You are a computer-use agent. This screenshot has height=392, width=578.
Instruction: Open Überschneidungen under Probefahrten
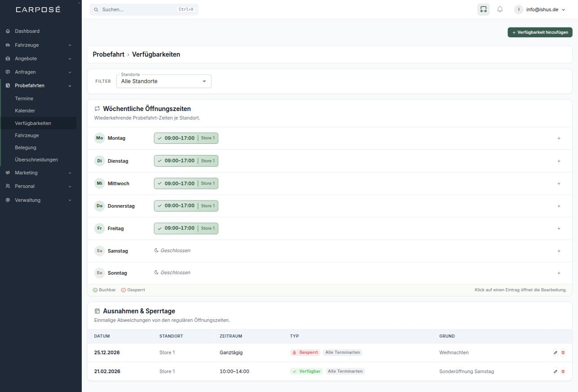coord(38,160)
